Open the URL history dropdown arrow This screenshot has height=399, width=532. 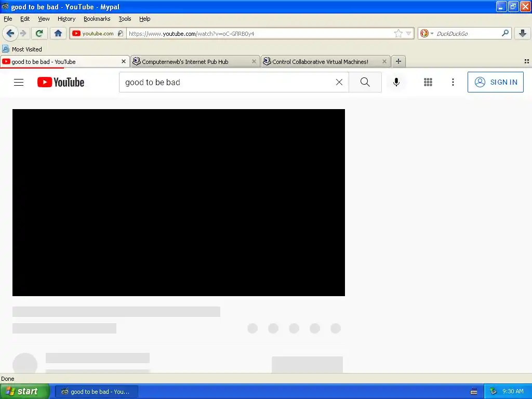click(x=409, y=33)
